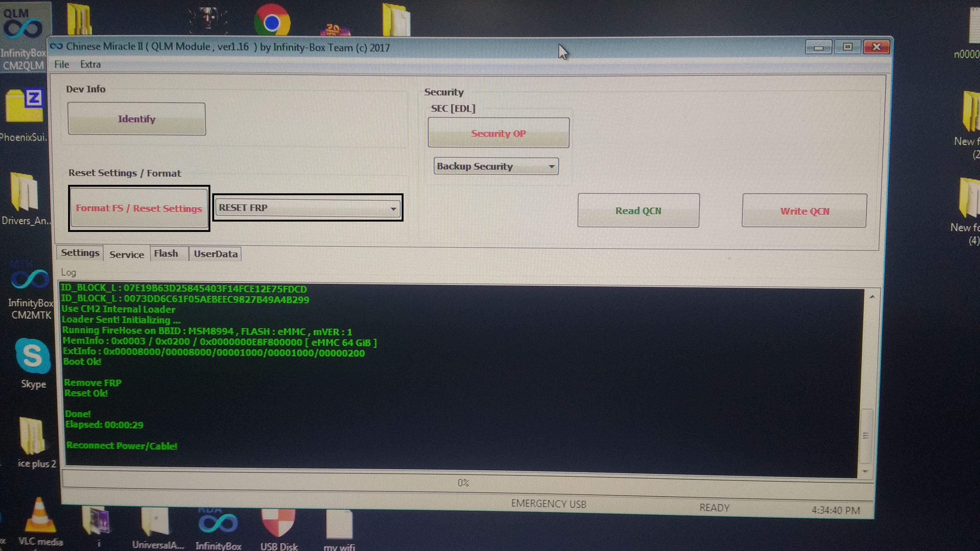Screen dimensions: 980x551
Task: Open the Extra menu
Action: pyautogui.click(x=90, y=64)
